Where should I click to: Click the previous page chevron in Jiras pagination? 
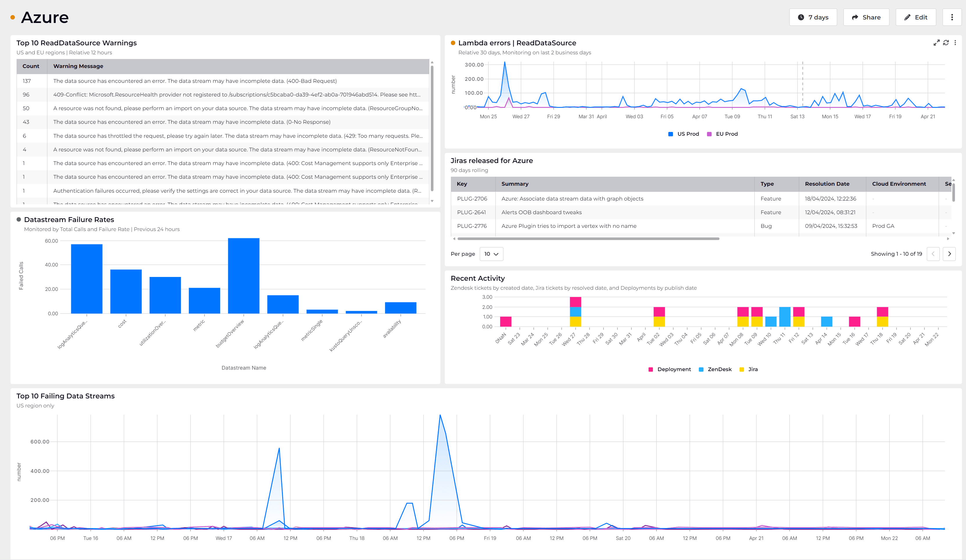point(933,254)
